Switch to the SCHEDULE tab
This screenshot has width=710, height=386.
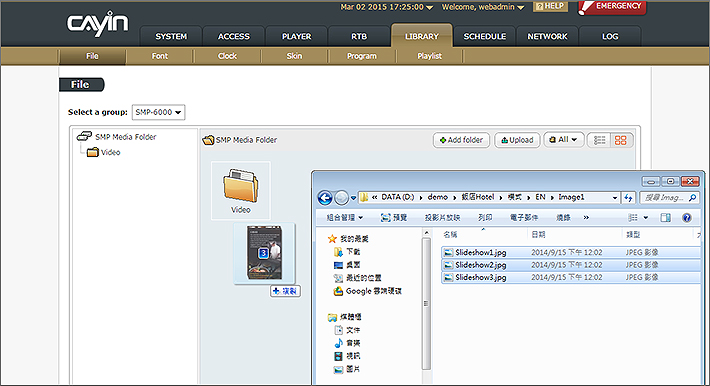(x=485, y=36)
